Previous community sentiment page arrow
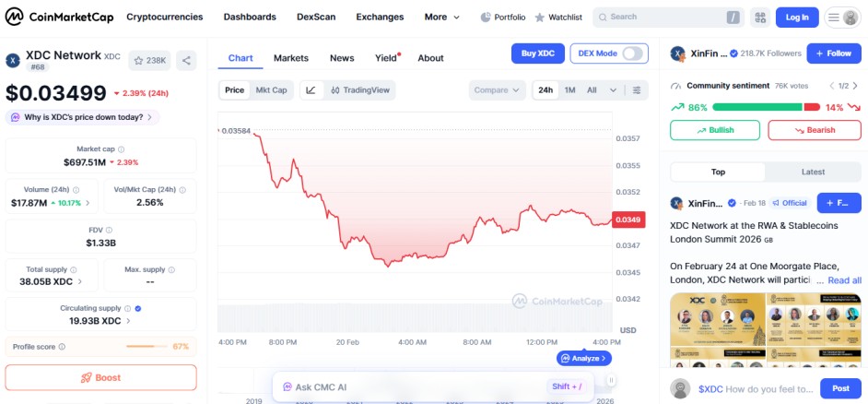 click(831, 86)
